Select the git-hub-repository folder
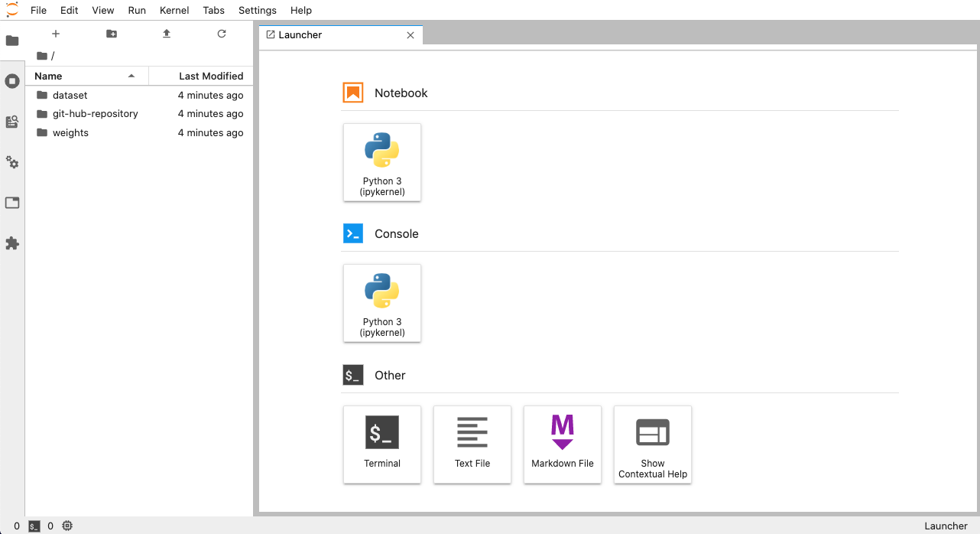The width and height of the screenshot is (980, 534). pyautogui.click(x=95, y=114)
